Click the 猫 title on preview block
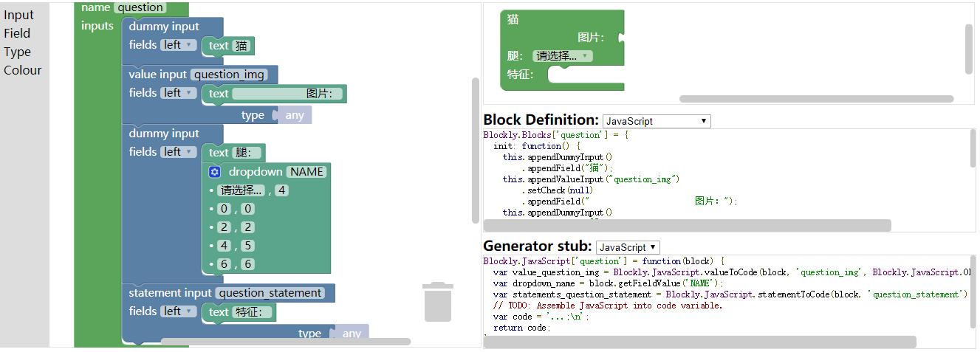The width and height of the screenshot is (980, 352). coord(513,20)
